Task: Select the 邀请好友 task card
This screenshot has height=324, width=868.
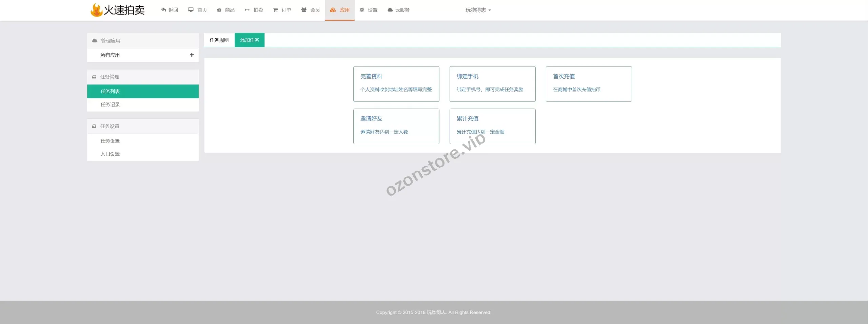Action: tap(396, 126)
